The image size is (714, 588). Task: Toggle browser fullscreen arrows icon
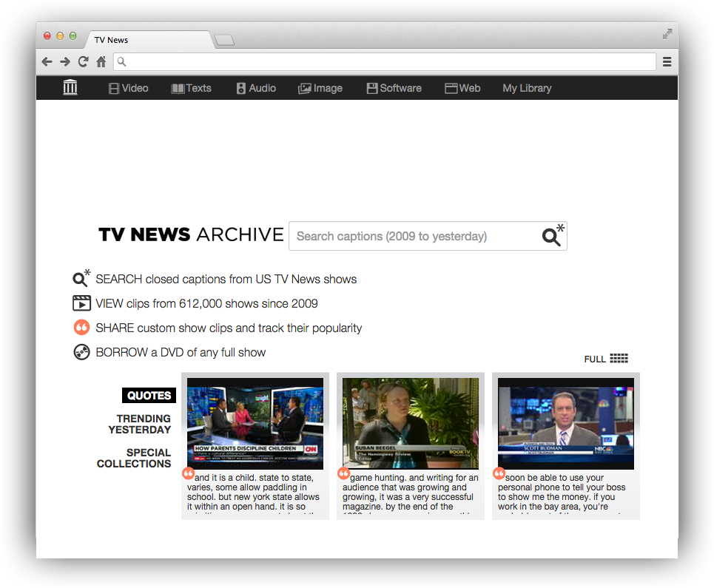667,34
